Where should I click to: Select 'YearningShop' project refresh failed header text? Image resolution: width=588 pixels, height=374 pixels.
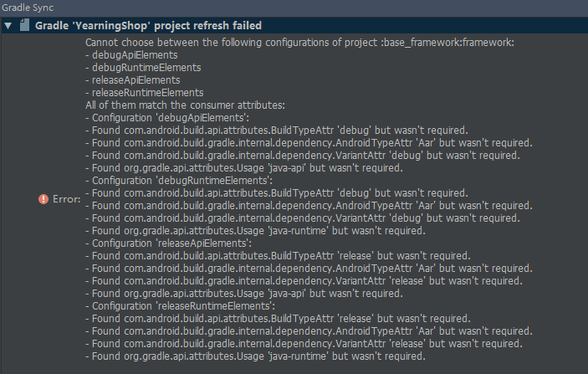pyautogui.click(x=148, y=26)
